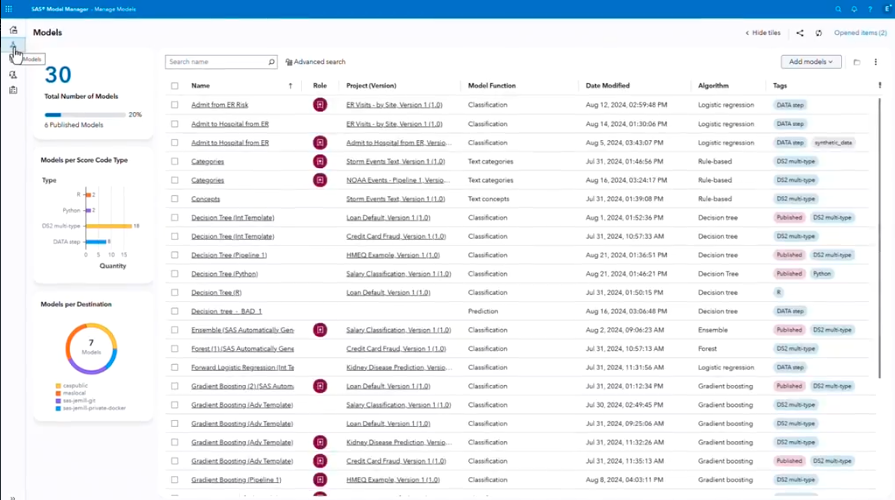Refresh the models list with the reload icon
This screenshot has height=500, width=895.
click(819, 33)
